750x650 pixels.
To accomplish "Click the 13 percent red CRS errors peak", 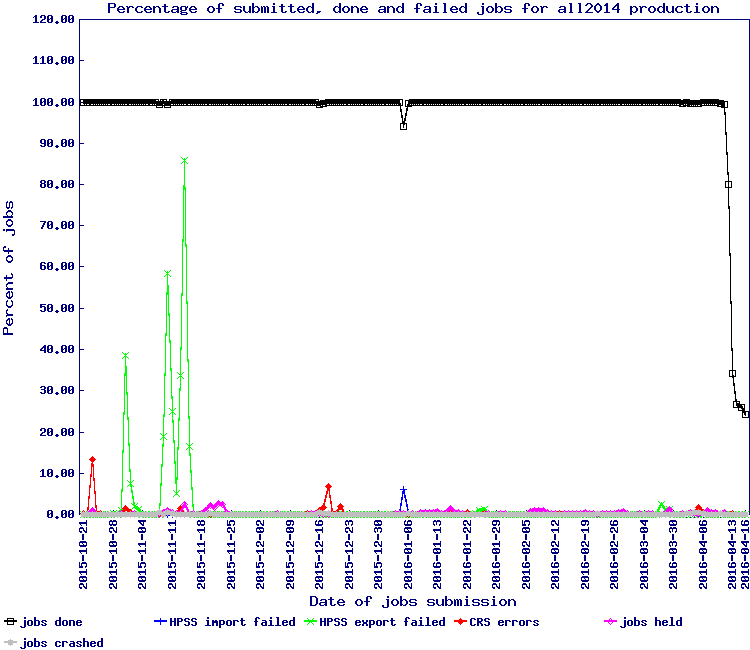I will [x=92, y=460].
